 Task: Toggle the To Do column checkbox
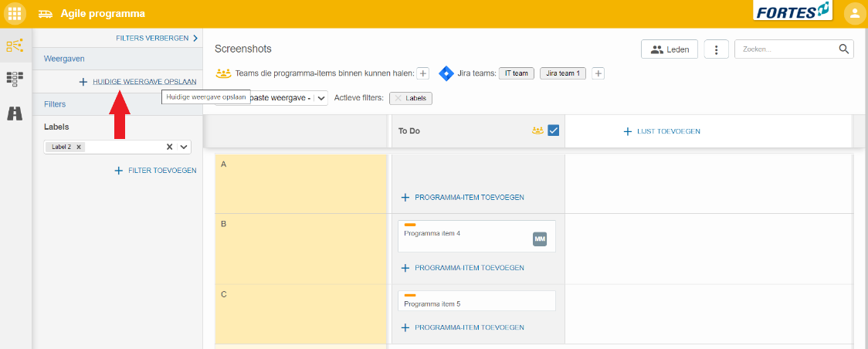point(553,130)
